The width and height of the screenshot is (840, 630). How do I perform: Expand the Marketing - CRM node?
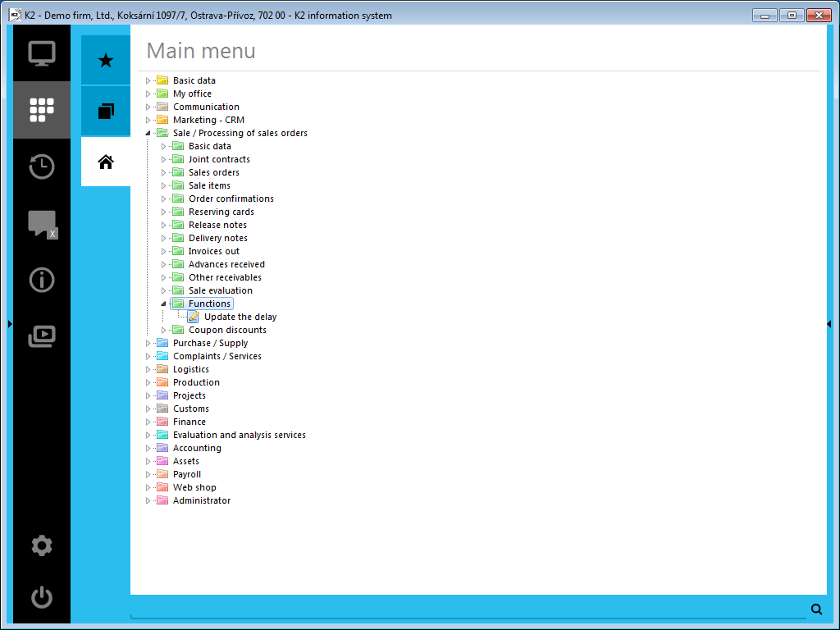pos(148,120)
